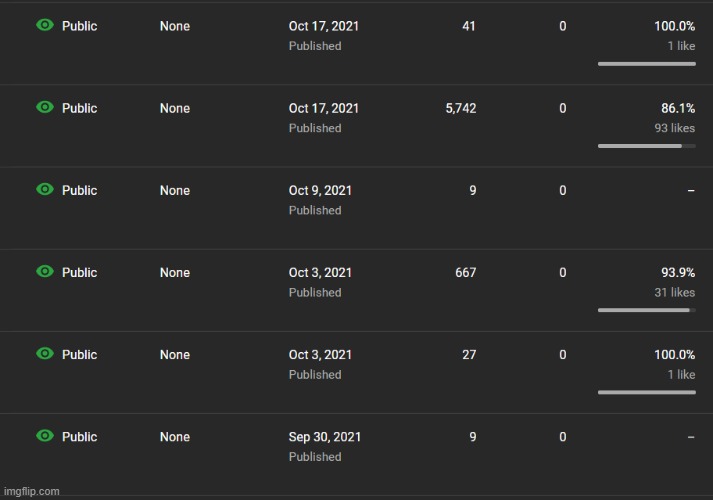Screen dimensions: 713x500
Task: Click the 31 likes label
Action: (674, 292)
